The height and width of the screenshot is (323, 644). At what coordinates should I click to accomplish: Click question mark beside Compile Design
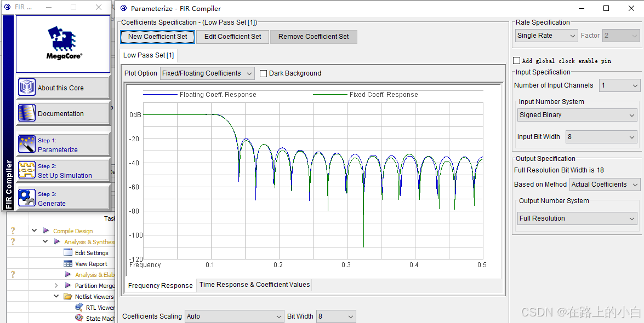pyautogui.click(x=13, y=230)
